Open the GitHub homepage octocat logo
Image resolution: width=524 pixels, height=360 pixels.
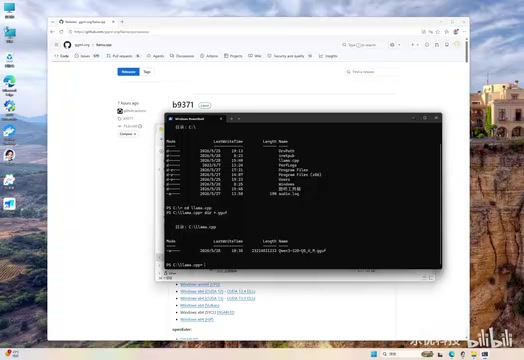[x=67, y=45]
